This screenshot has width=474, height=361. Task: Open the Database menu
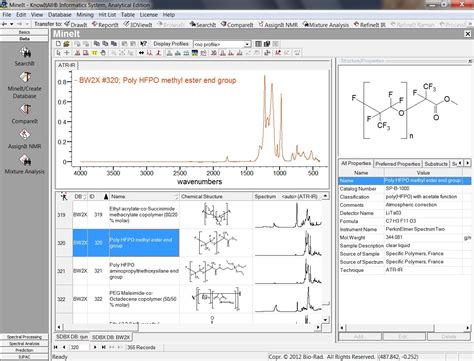pyautogui.click(x=60, y=15)
